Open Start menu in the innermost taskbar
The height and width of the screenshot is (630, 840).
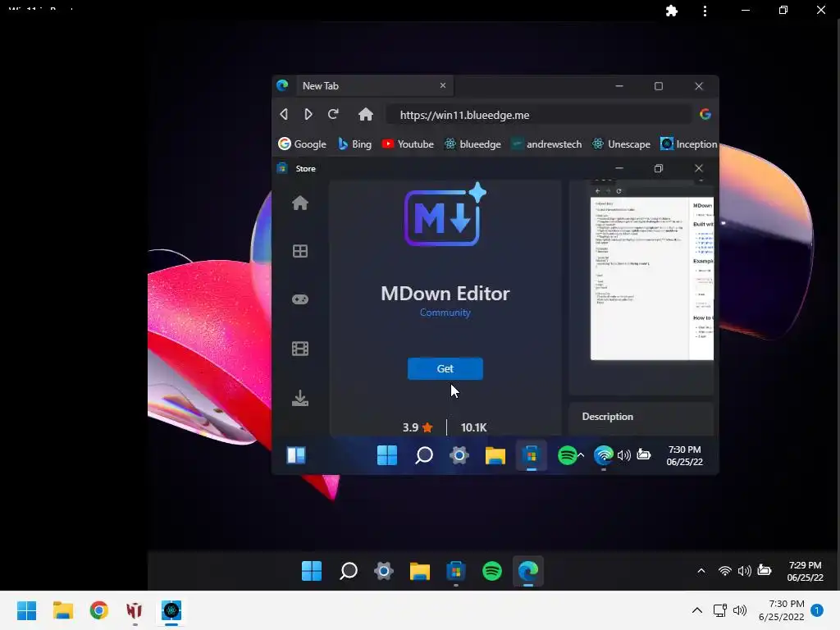387,455
